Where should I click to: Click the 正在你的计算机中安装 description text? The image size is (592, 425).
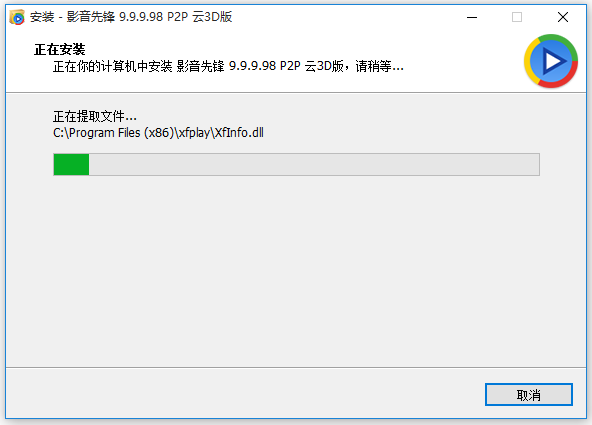(x=113, y=66)
